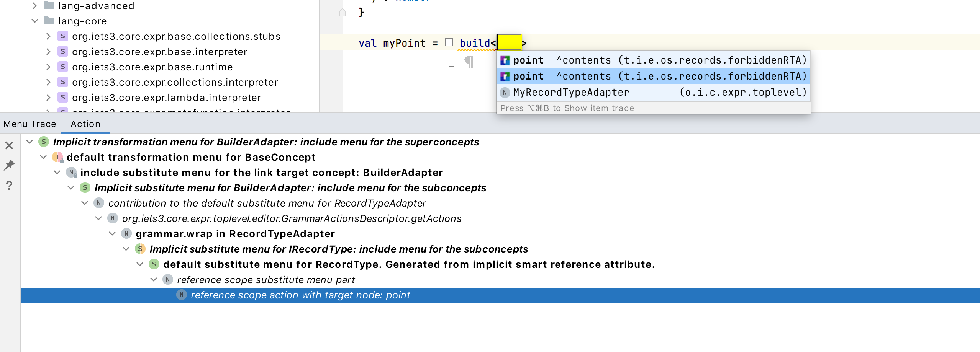This screenshot has width=980, height=352.
Task: Switch to the Menu Trace tab
Action: point(30,124)
